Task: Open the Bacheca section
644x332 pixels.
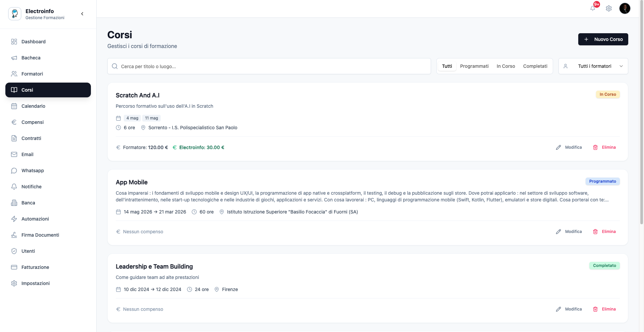Action: tap(48, 58)
